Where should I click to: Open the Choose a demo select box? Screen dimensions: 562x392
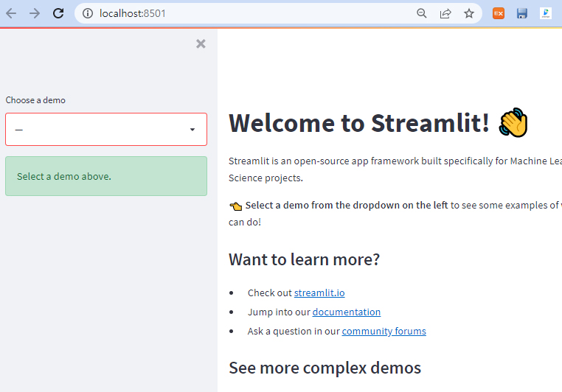[106, 129]
